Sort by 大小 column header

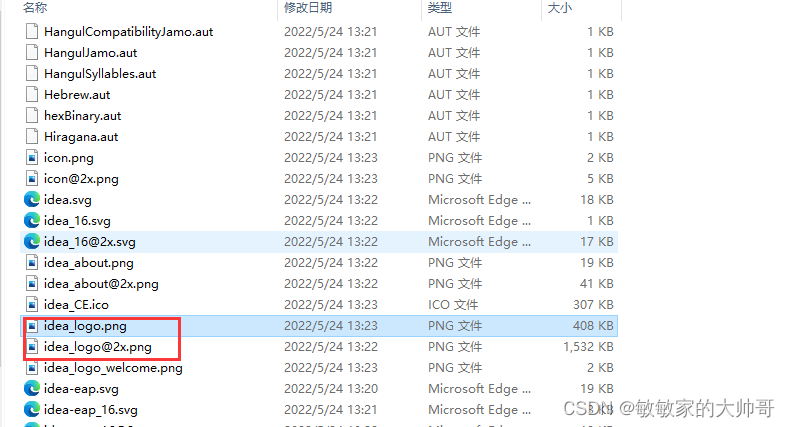[x=560, y=8]
